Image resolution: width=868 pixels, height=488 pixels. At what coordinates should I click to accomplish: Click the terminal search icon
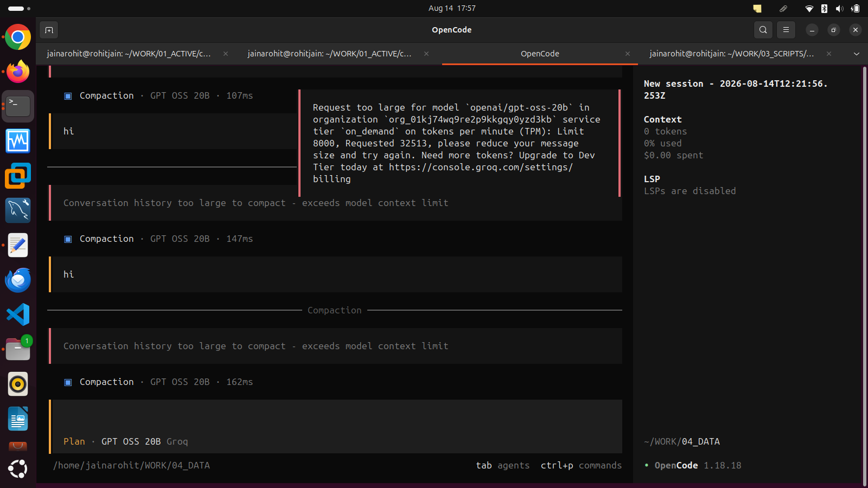(x=763, y=30)
